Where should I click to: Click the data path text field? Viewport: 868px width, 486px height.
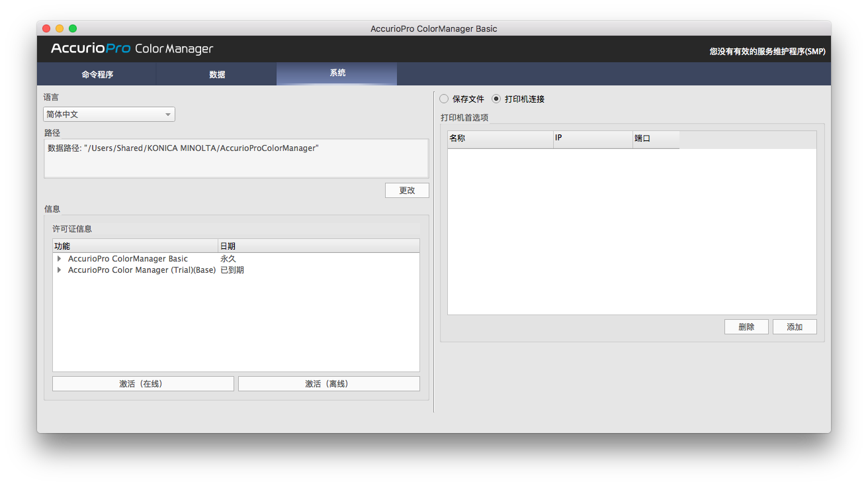[236, 158]
